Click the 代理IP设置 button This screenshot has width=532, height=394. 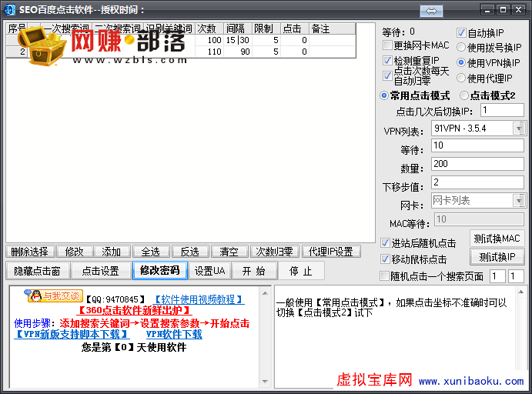click(330, 252)
